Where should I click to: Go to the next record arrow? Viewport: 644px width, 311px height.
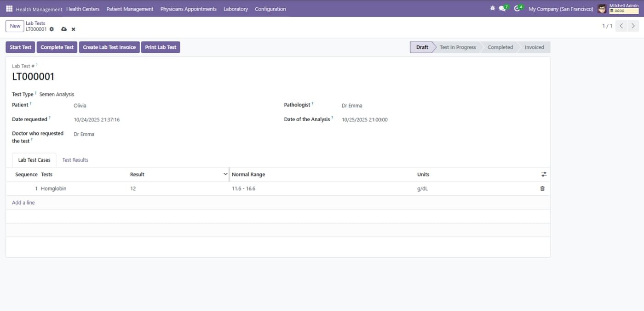[633, 26]
